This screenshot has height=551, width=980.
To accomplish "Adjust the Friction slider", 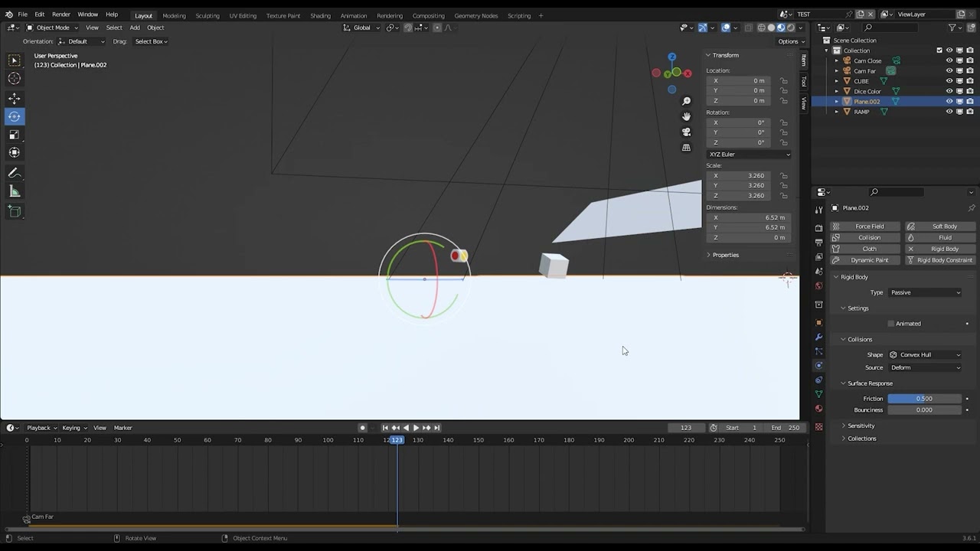I will [x=924, y=399].
